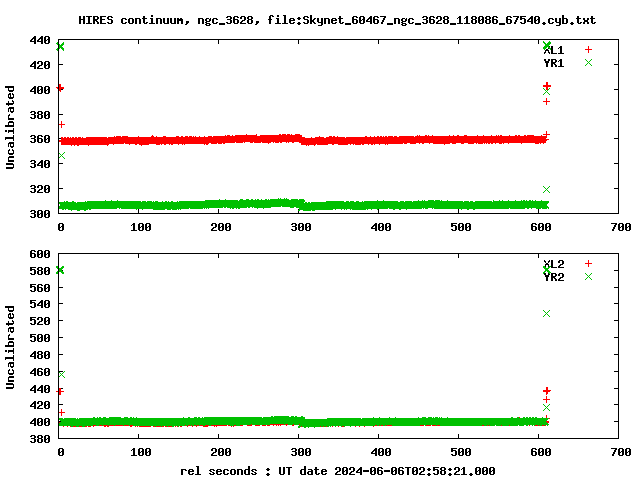The height and width of the screenshot is (480, 640).
Task: Click the YR1 legend label
Action: (x=554, y=63)
